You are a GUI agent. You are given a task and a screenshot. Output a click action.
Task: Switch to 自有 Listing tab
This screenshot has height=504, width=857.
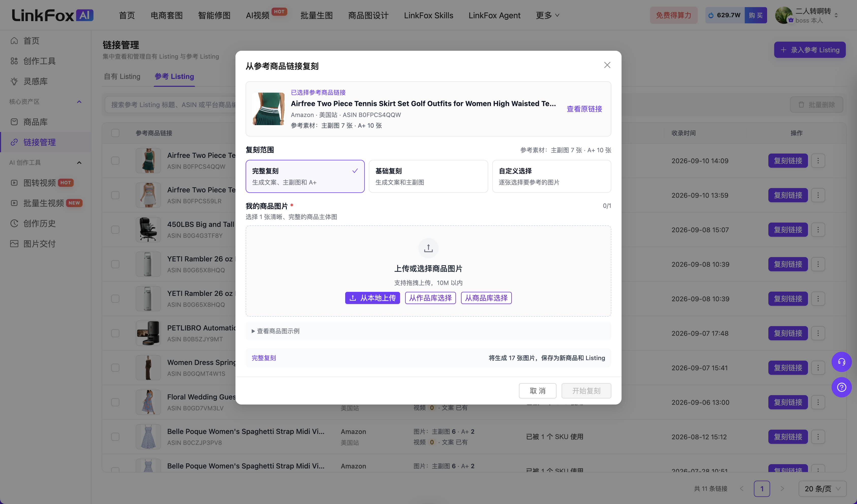pyautogui.click(x=122, y=76)
